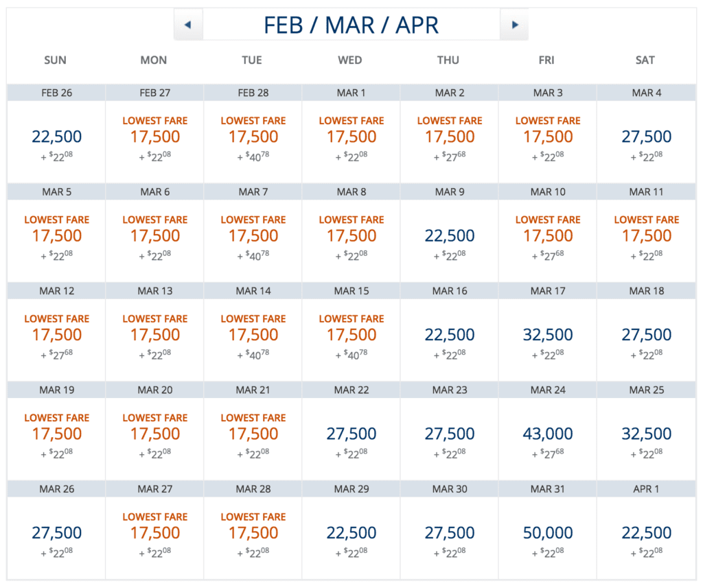
Task: Select the Mar 17 fare of 32,500
Action: coord(548,335)
